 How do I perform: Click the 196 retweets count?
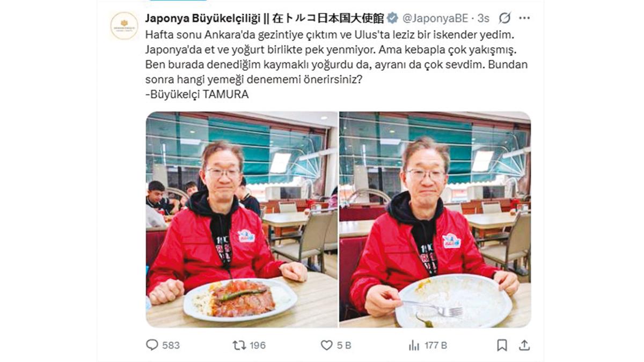pyautogui.click(x=258, y=345)
